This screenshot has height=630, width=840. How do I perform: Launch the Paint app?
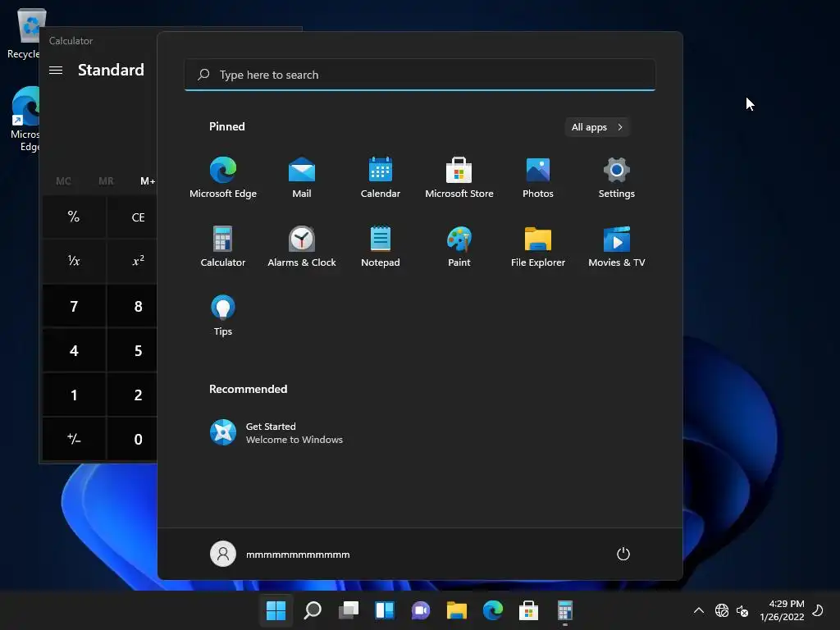[x=459, y=246]
